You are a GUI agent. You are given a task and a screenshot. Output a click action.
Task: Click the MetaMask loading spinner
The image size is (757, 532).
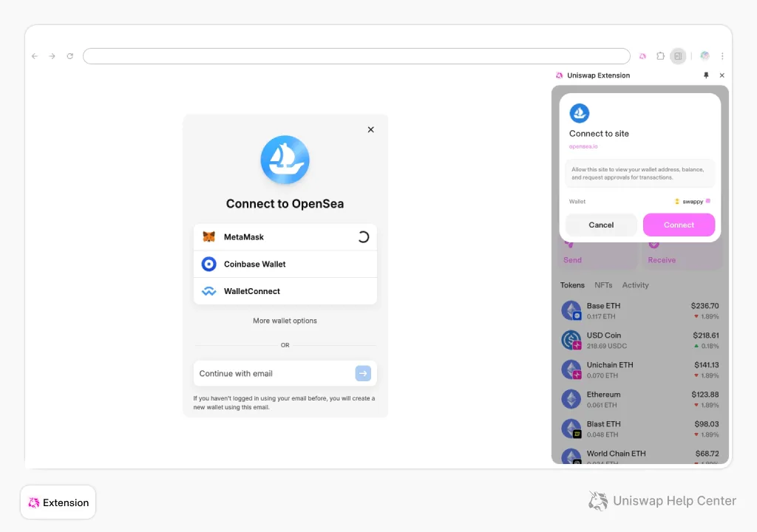[363, 237]
